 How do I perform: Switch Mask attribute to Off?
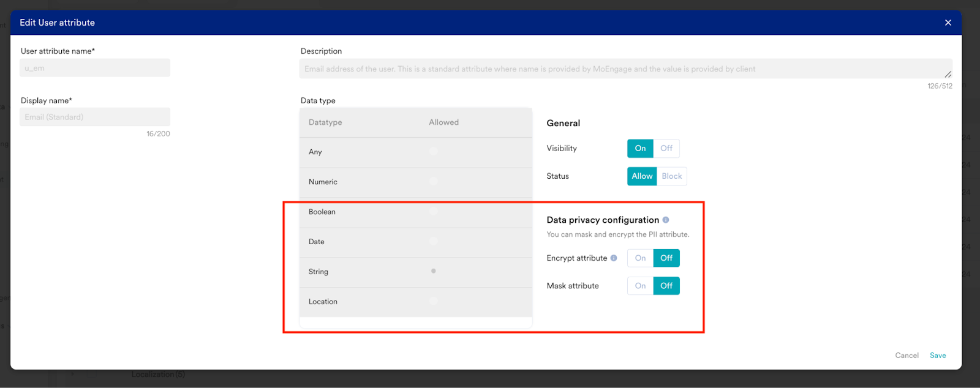coord(666,286)
